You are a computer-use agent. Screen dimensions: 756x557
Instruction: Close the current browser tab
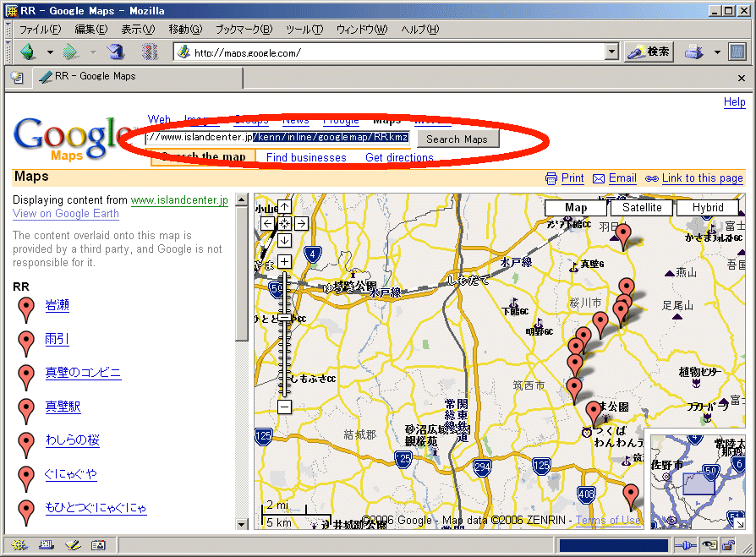(741, 78)
